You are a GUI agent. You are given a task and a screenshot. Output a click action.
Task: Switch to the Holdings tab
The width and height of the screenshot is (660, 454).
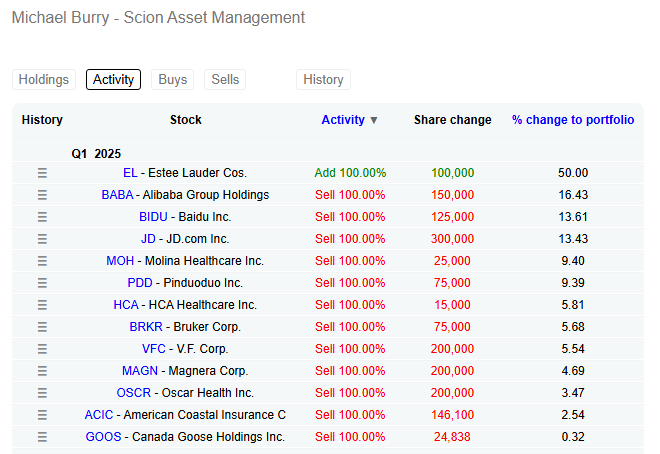tap(44, 80)
